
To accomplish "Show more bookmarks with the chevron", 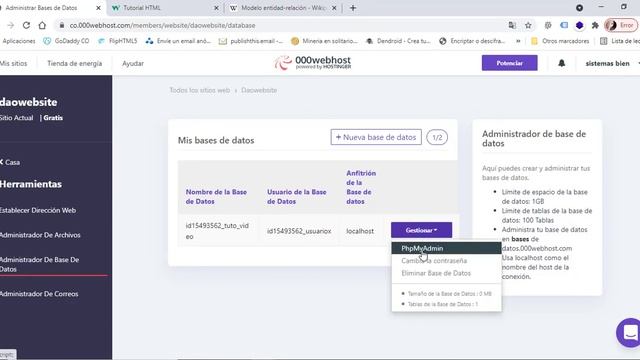I will pos(518,41).
